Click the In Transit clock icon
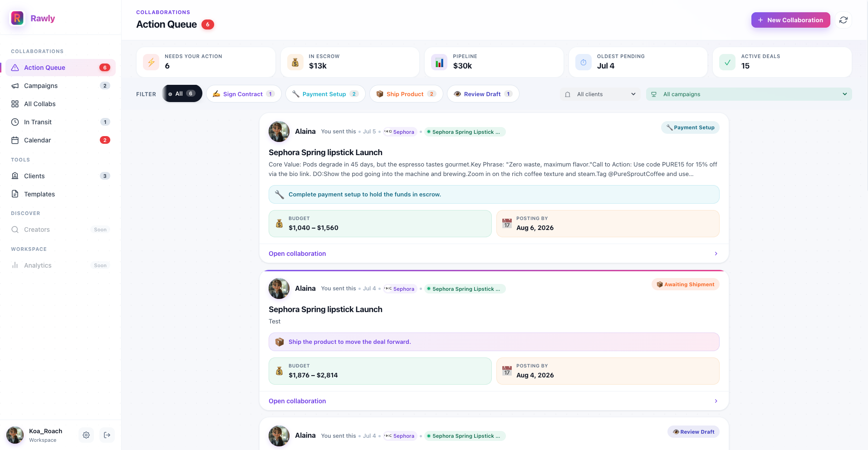The width and height of the screenshot is (868, 450). (15, 122)
